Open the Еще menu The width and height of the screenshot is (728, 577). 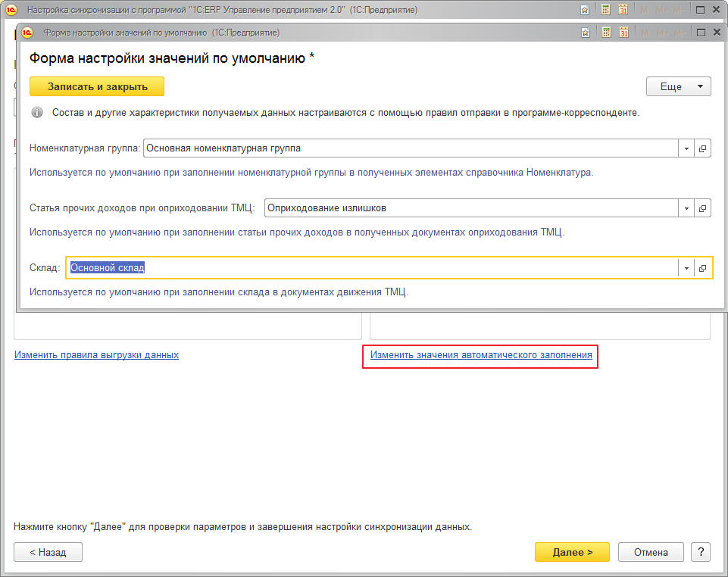click(678, 86)
